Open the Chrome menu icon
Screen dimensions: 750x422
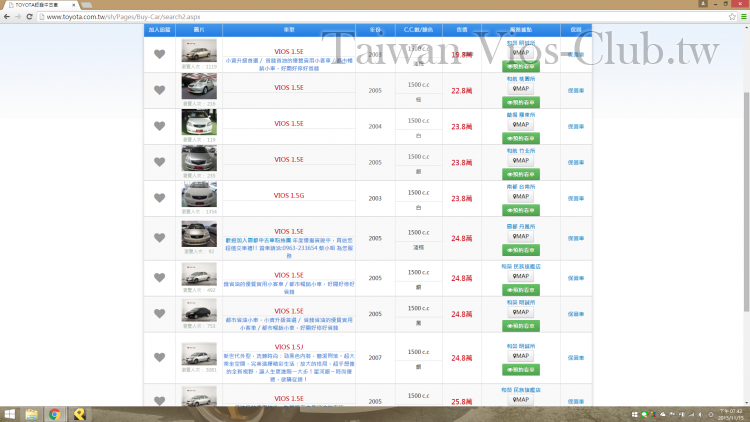744,16
